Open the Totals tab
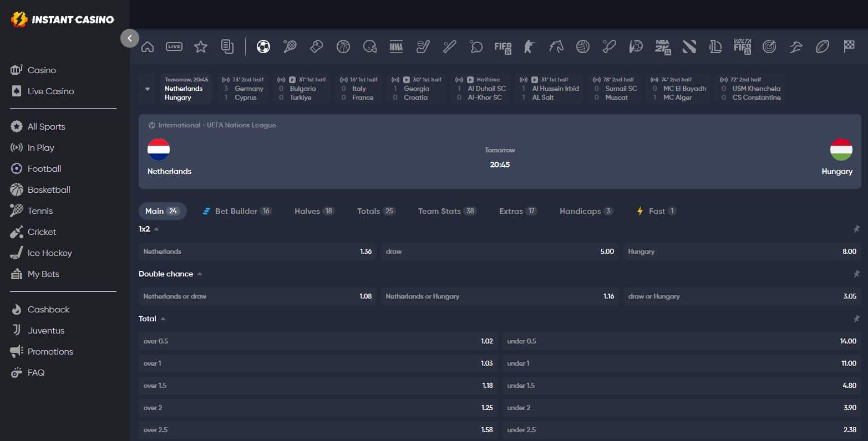 (376, 211)
